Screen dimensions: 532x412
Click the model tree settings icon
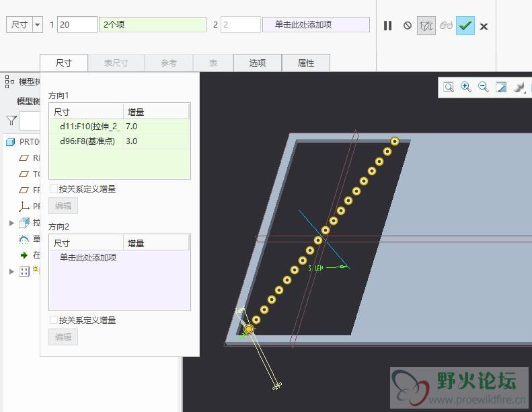click(x=9, y=82)
